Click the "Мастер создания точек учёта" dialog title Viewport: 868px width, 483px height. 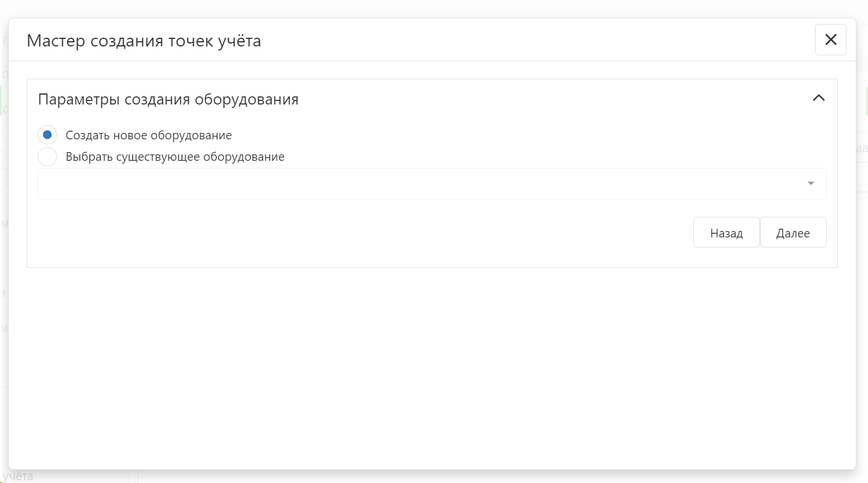tap(144, 41)
